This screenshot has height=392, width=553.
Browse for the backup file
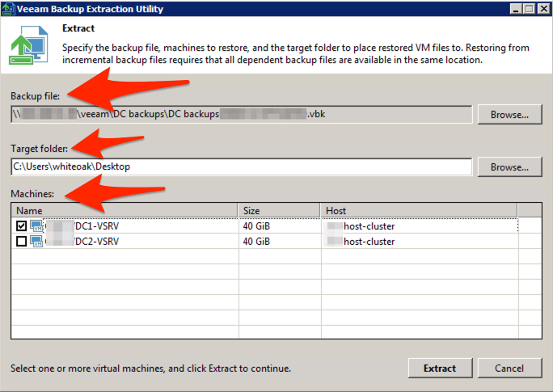point(509,115)
